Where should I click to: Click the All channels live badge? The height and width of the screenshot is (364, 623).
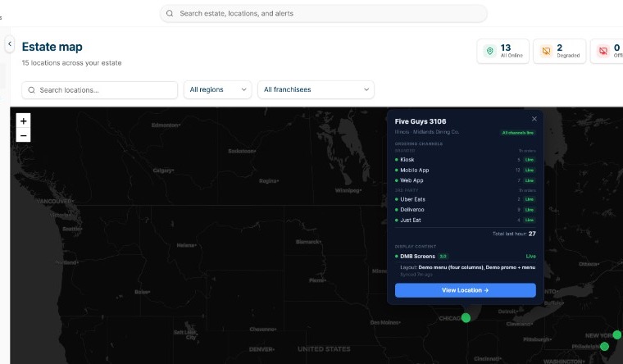pyautogui.click(x=518, y=133)
